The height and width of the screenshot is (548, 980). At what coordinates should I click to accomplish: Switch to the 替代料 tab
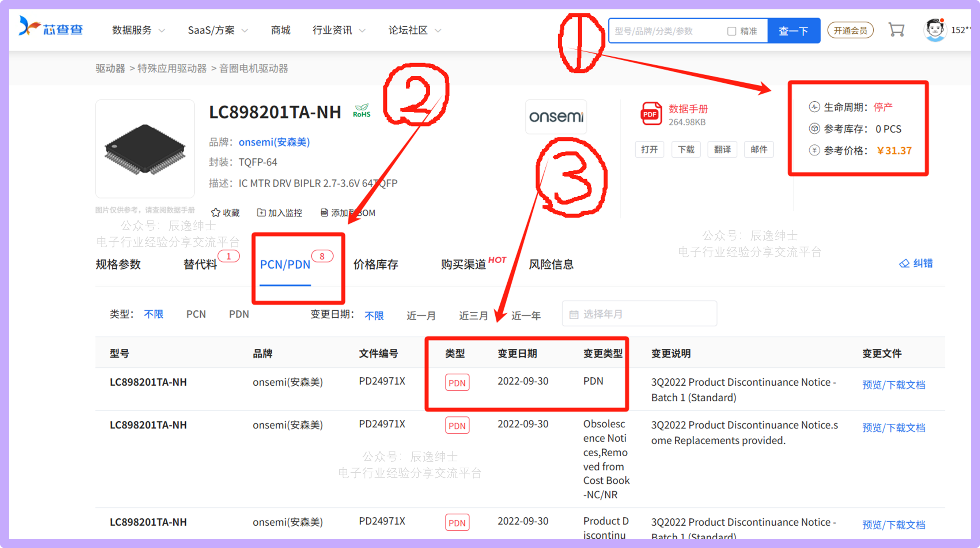tap(200, 264)
